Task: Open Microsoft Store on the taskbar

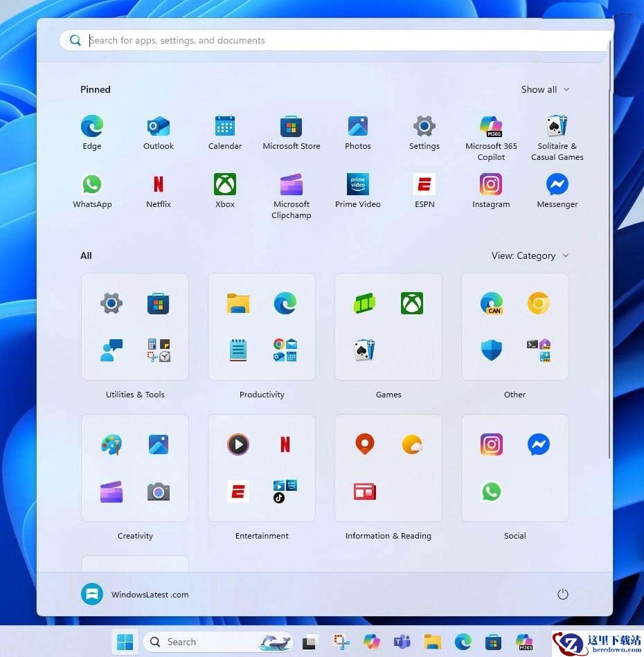Action: (493, 642)
